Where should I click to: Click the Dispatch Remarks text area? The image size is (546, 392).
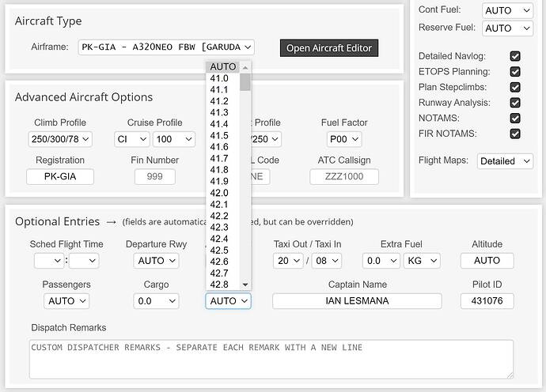coord(271,359)
